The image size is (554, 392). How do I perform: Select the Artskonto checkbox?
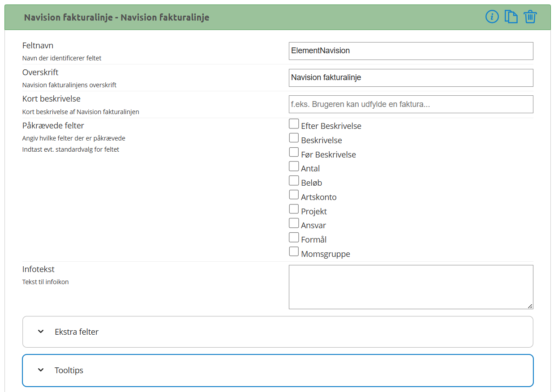294,195
